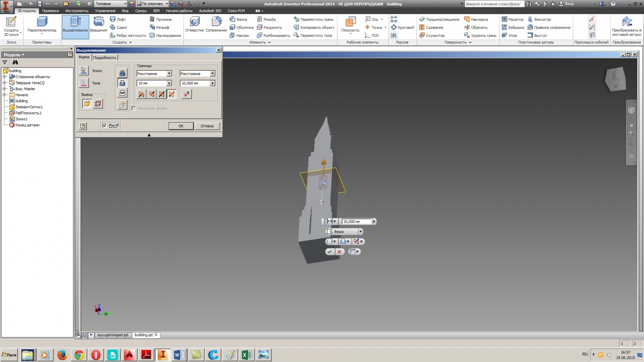
Task: Click the 10 мм distance input field
Action: tap(152, 83)
